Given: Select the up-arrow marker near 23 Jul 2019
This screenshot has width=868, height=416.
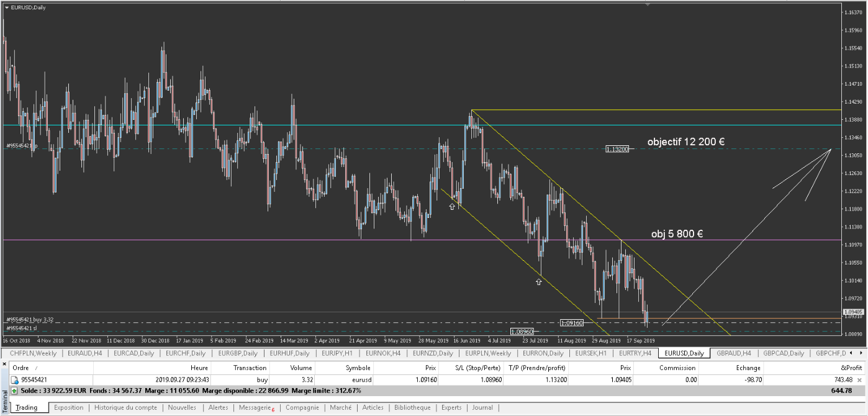Looking at the screenshot, I should pos(538,282).
